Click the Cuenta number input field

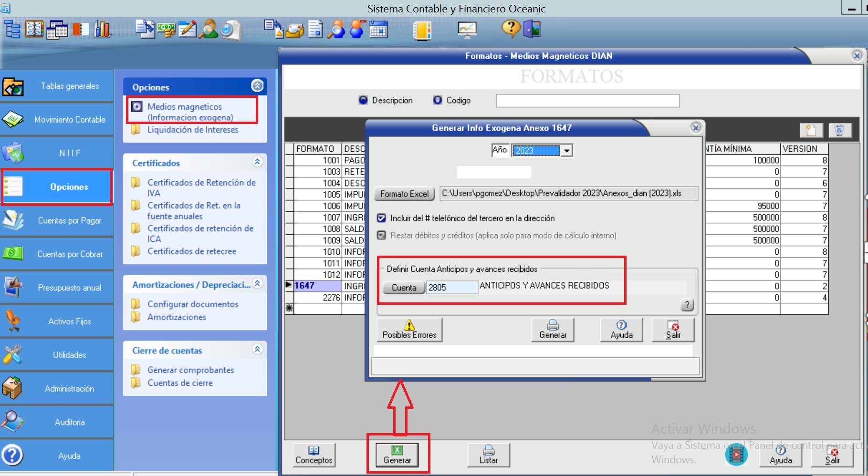coord(451,287)
